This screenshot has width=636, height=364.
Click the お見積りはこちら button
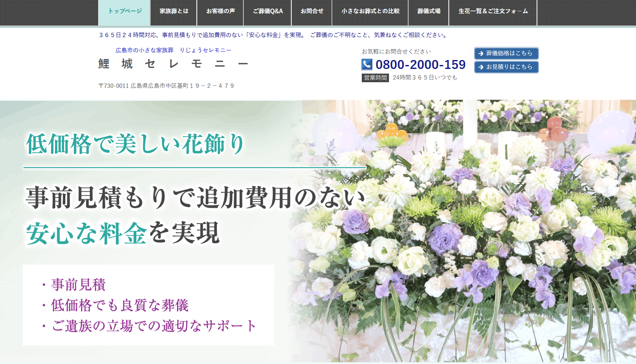coord(506,67)
